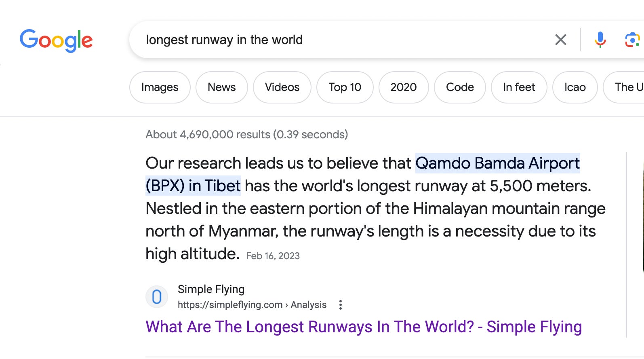Clear the search query with the X
644x359 pixels.
[x=560, y=40]
